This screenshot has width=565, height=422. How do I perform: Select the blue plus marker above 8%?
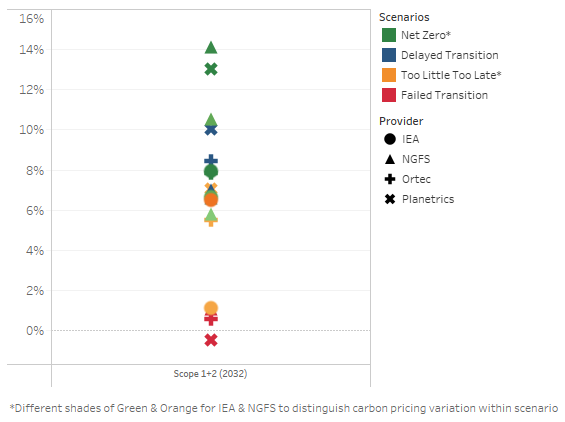point(211,160)
